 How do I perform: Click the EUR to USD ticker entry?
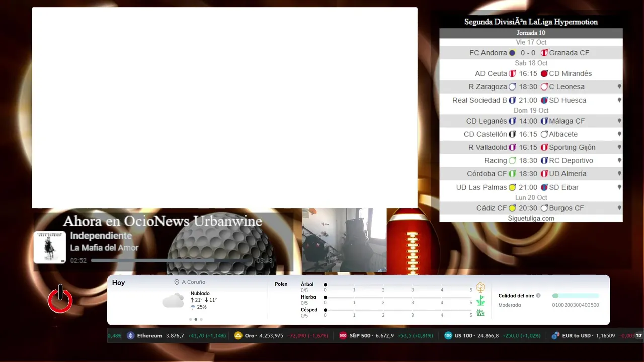(594, 336)
